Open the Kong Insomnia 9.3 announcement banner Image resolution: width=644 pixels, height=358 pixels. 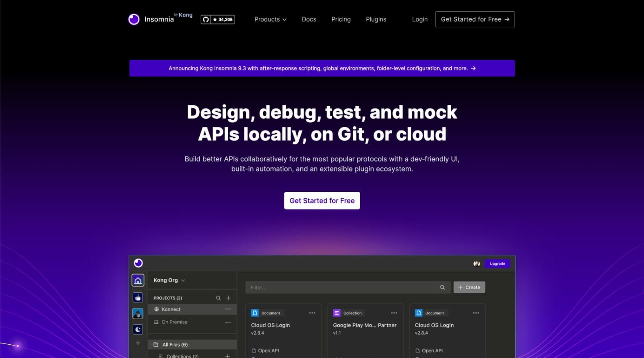(322, 68)
